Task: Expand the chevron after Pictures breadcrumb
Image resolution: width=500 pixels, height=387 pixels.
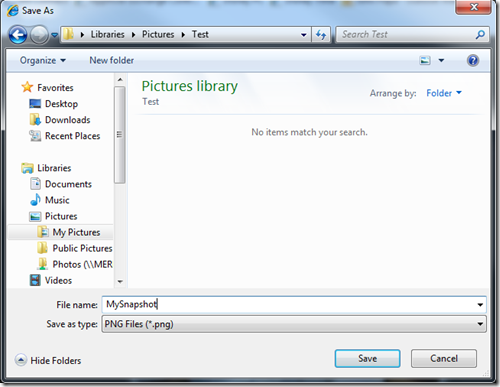Action: 183,35
